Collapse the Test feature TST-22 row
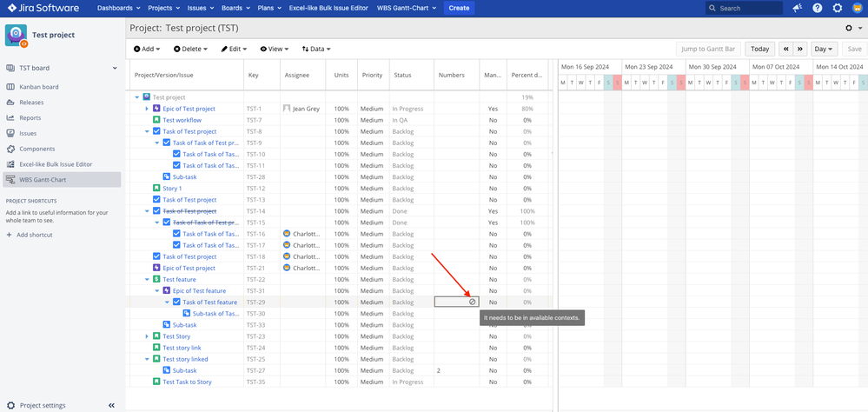Image resolution: width=868 pixels, height=412 pixels. [147, 279]
